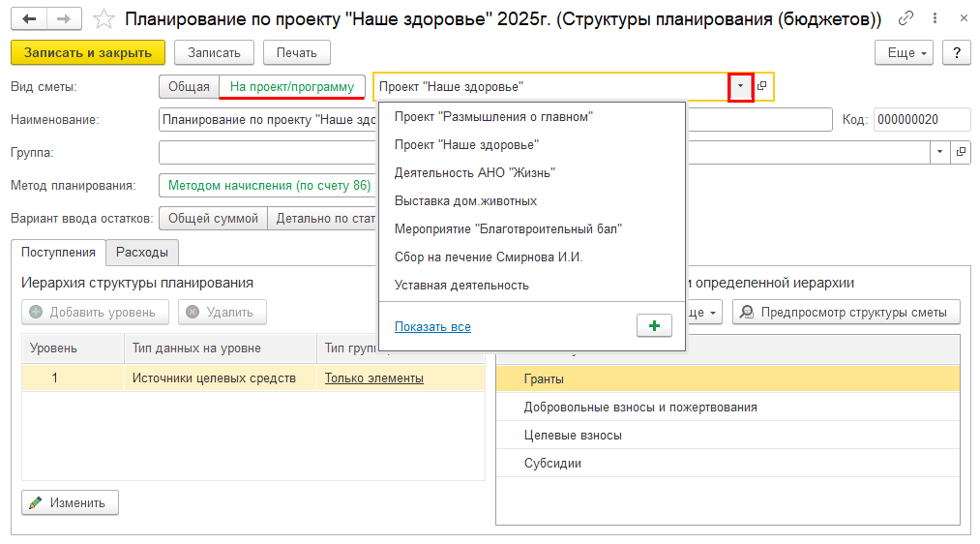Select На проект/программу estimate type
The height and width of the screenshot is (544, 980).
[292, 87]
